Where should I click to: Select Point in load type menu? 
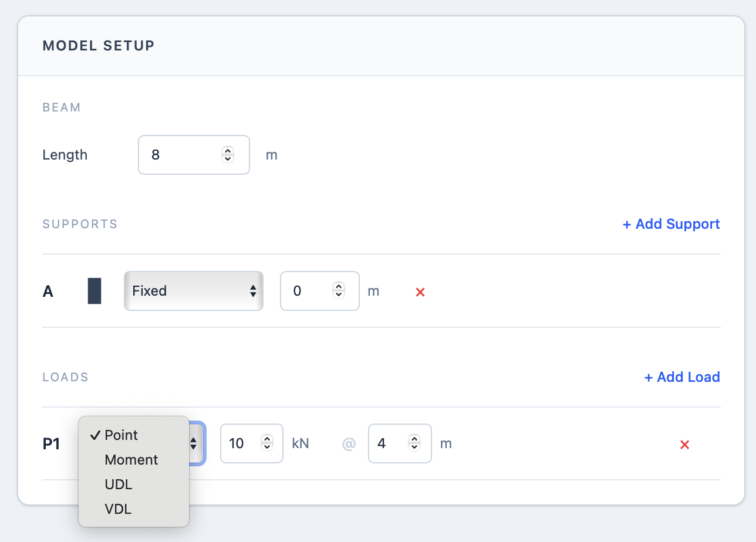coord(134,435)
